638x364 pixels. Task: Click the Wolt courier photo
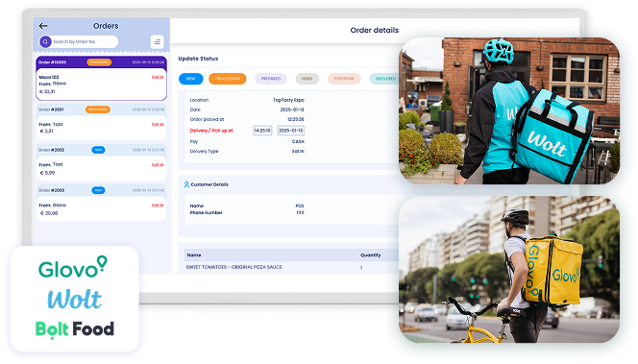(x=509, y=110)
